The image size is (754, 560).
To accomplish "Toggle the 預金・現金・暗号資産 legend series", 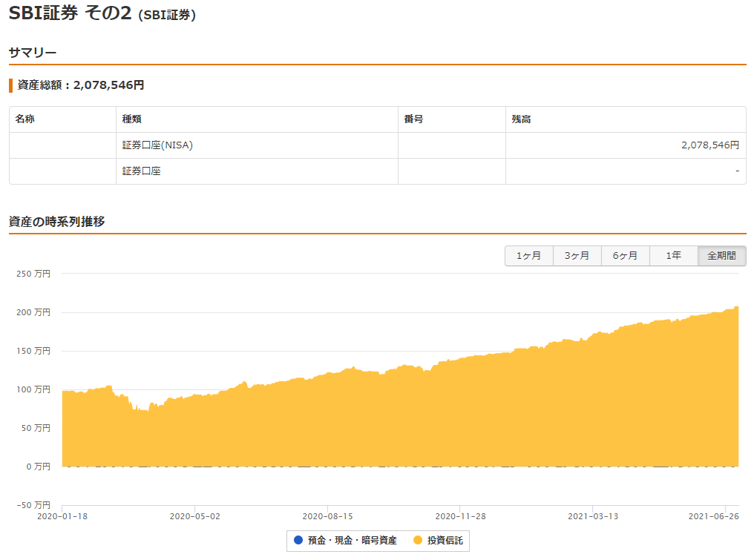I will click(345, 540).
